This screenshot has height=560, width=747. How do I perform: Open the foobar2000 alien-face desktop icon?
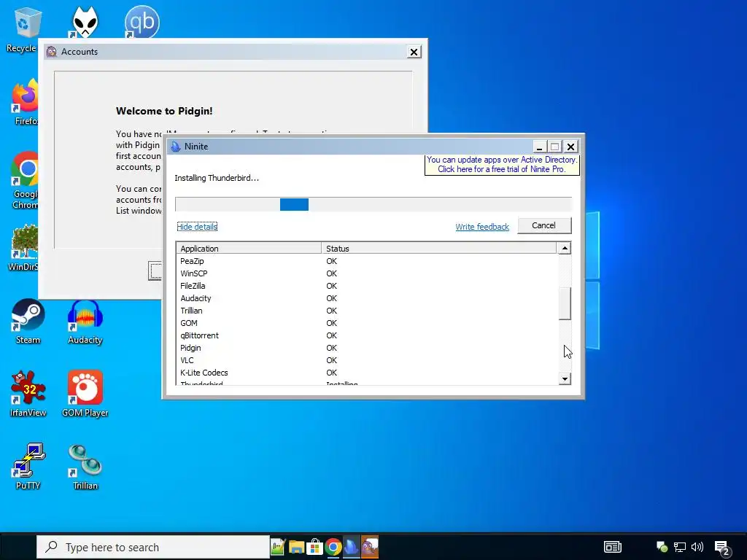pyautogui.click(x=85, y=22)
